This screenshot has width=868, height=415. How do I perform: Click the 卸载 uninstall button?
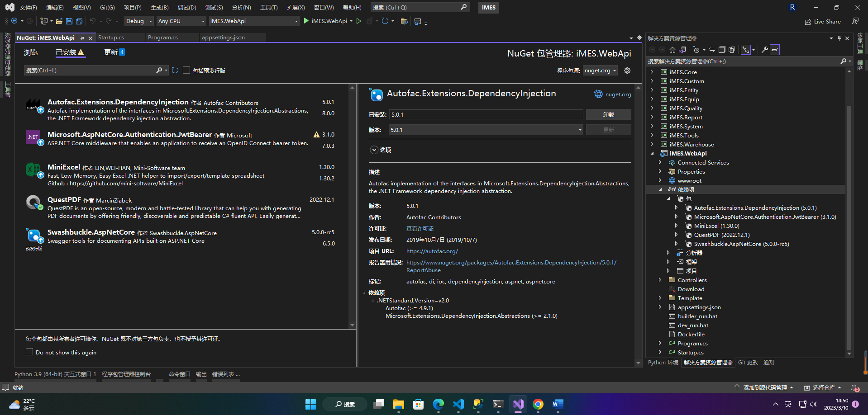point(608,115)
